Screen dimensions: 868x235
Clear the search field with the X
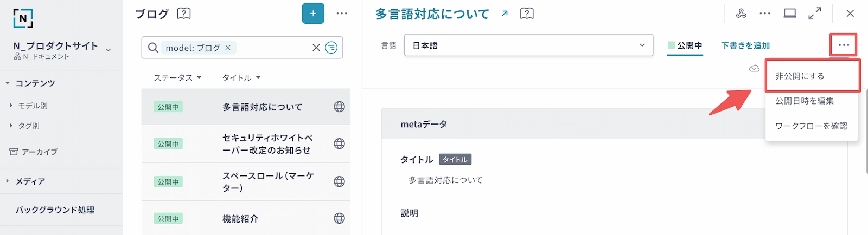(x=316, y=48)
